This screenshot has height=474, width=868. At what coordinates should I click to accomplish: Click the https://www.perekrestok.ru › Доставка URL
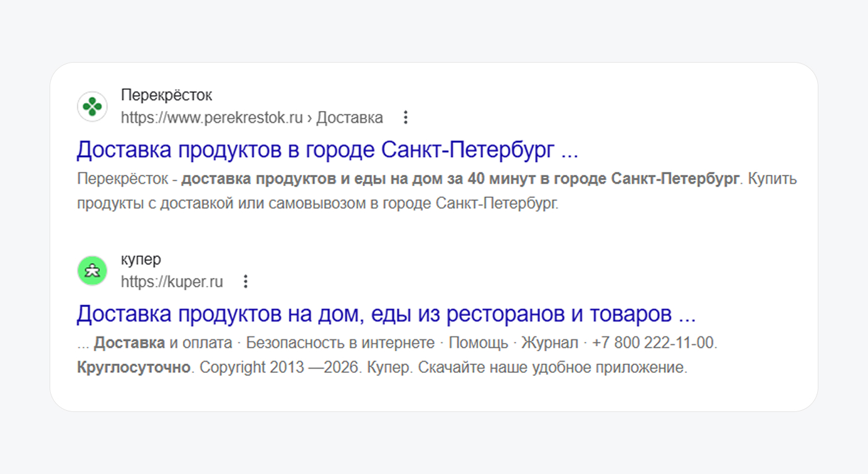tap(252, 118)
